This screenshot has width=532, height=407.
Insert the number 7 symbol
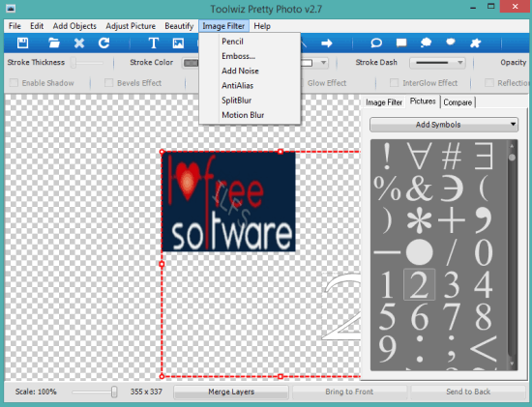(452, 317)
